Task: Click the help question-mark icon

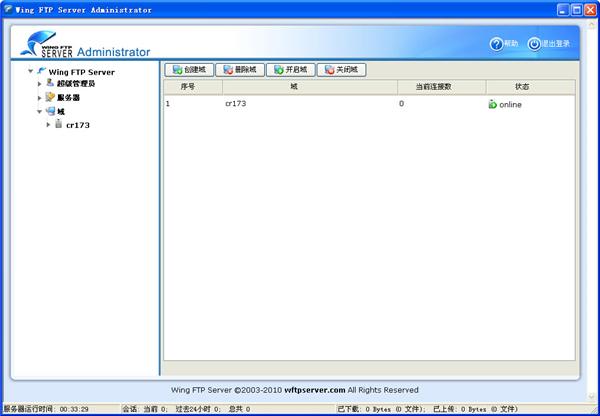Action: pos(496,44)
